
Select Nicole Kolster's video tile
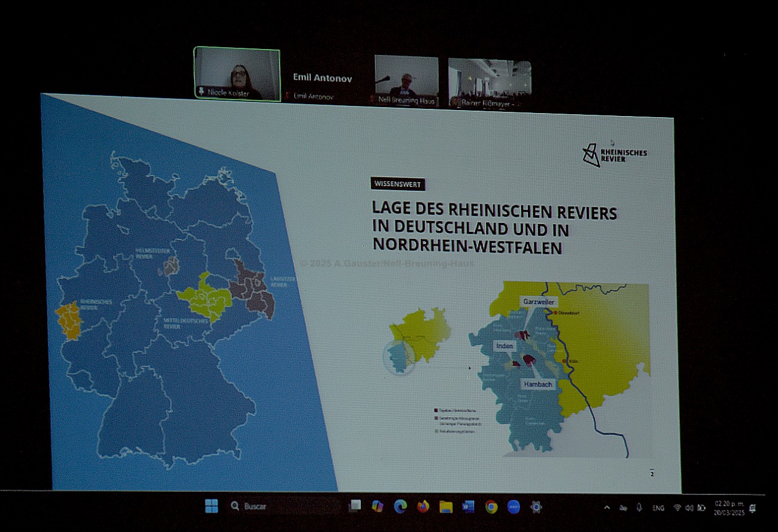(237, 74)
